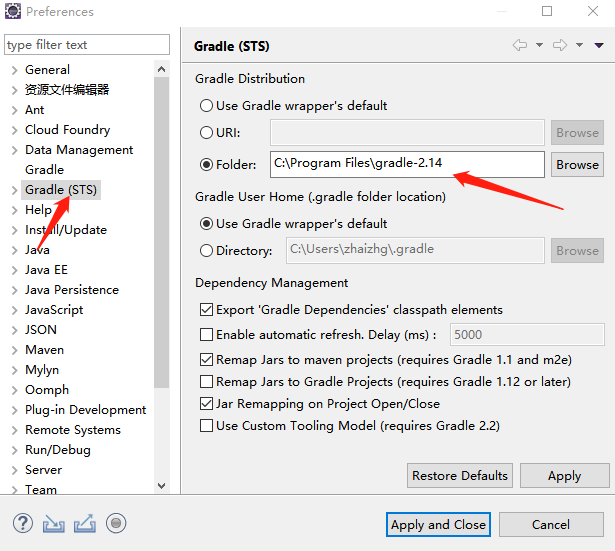This screenshot has height=551, width=615.
Task: Select the JSON category
Action: click(41, 330)
